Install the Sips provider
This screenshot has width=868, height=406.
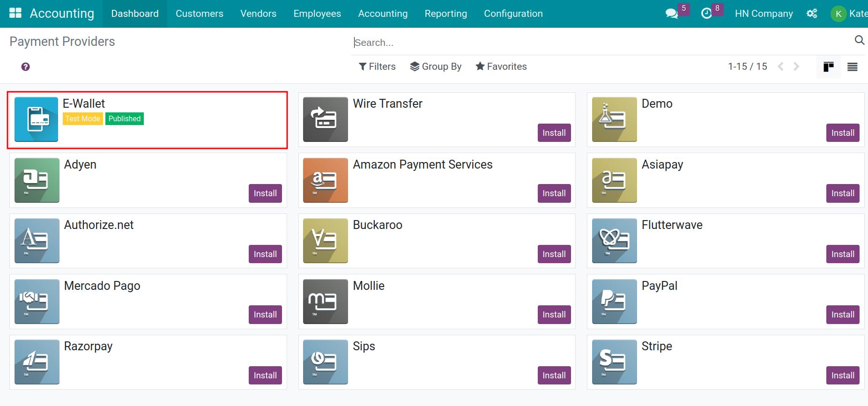tap(554, 375)
